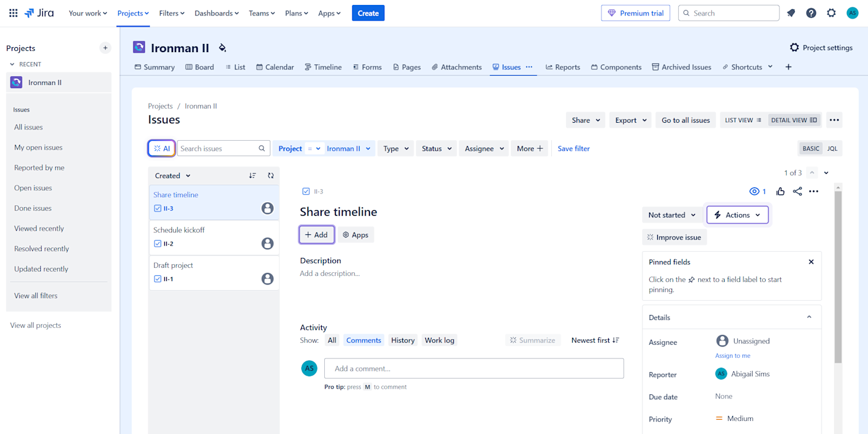Viewport: 868px width, 434px height.
Task: Open the settings gear icon
Action: click(x=831, y=13)
